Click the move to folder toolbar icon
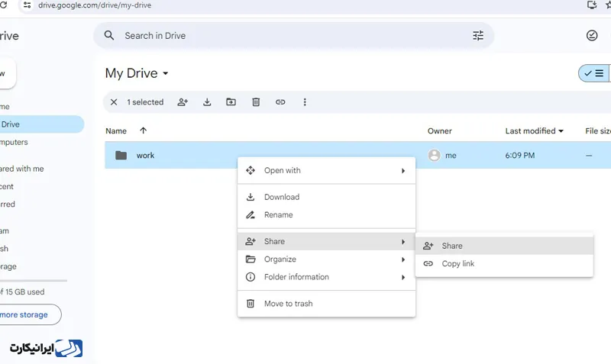 click(x=231, y=102)
